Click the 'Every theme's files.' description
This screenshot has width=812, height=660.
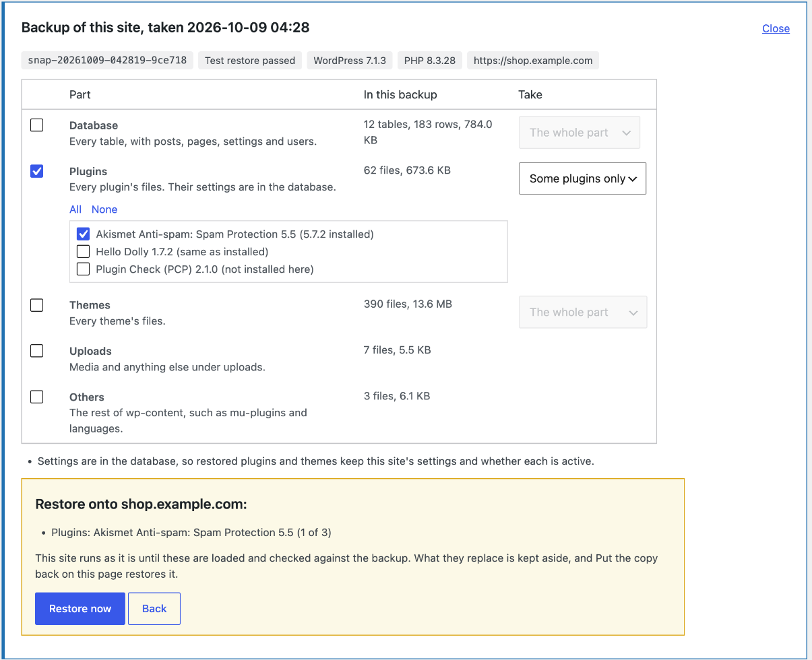[117, 321]
